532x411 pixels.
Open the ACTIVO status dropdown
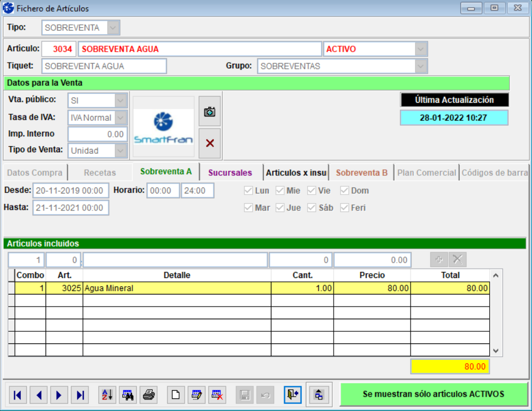click(x=421, y=49)
